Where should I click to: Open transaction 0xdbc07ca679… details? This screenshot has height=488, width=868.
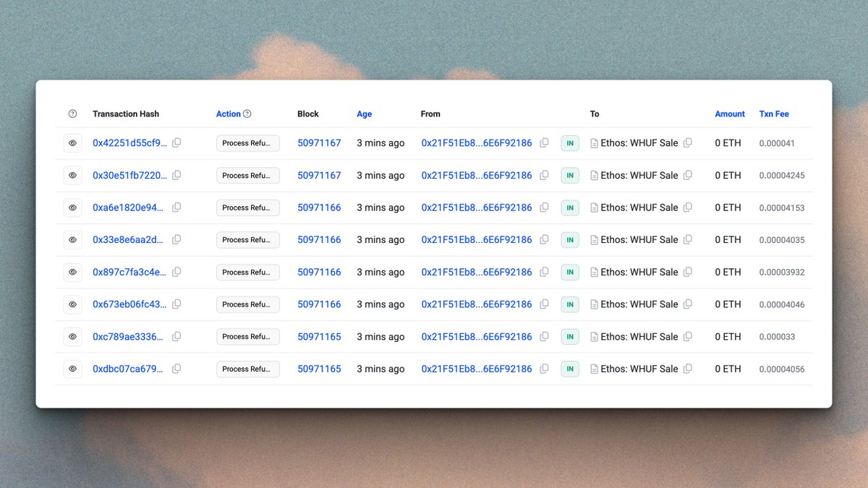[129, 369]
